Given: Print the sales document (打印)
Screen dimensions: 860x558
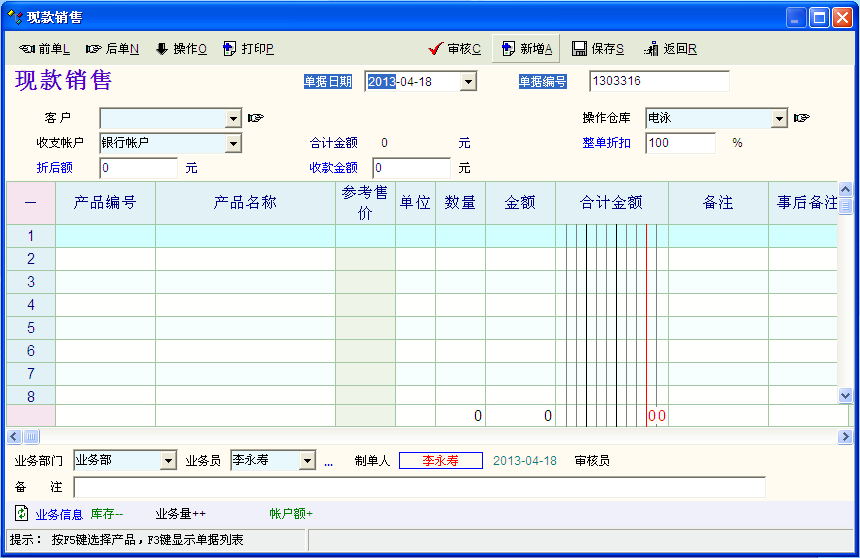Looking at the screenshot, I should (x=248, y=49).
